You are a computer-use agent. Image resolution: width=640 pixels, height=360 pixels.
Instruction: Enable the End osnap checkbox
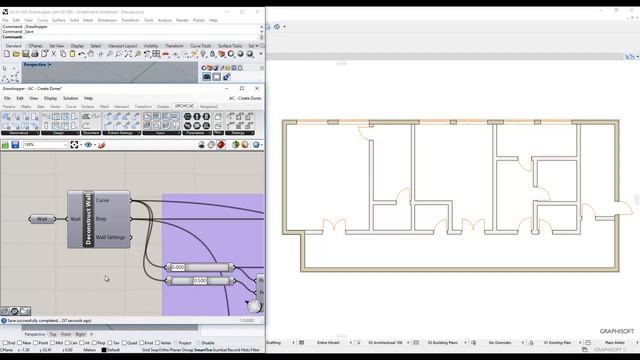point(5,343)
